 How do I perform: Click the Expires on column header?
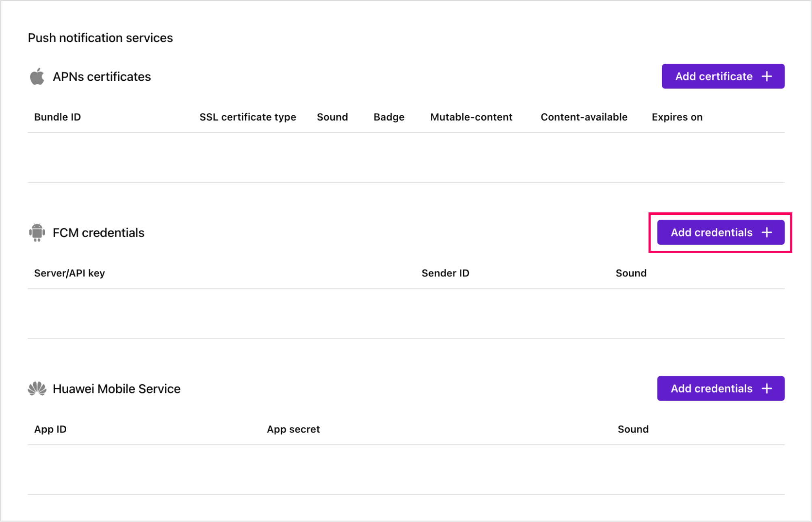677,117
